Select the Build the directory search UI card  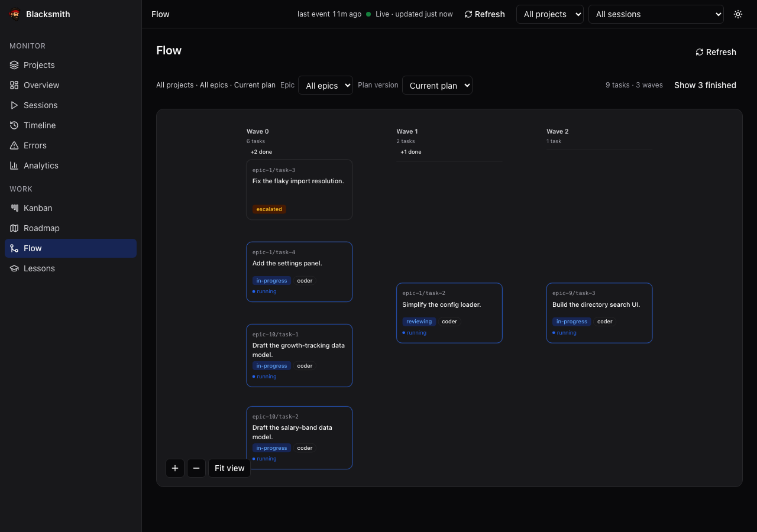coord(599,313)
